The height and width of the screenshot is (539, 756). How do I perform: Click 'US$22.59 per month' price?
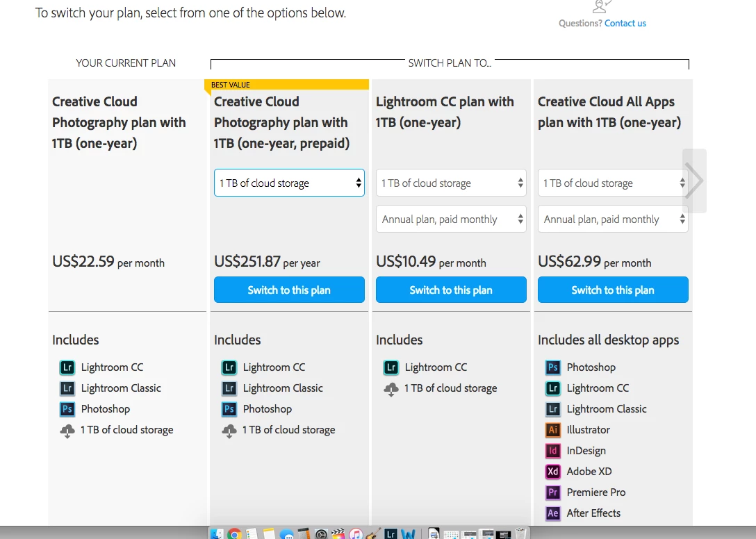[108, 262]
